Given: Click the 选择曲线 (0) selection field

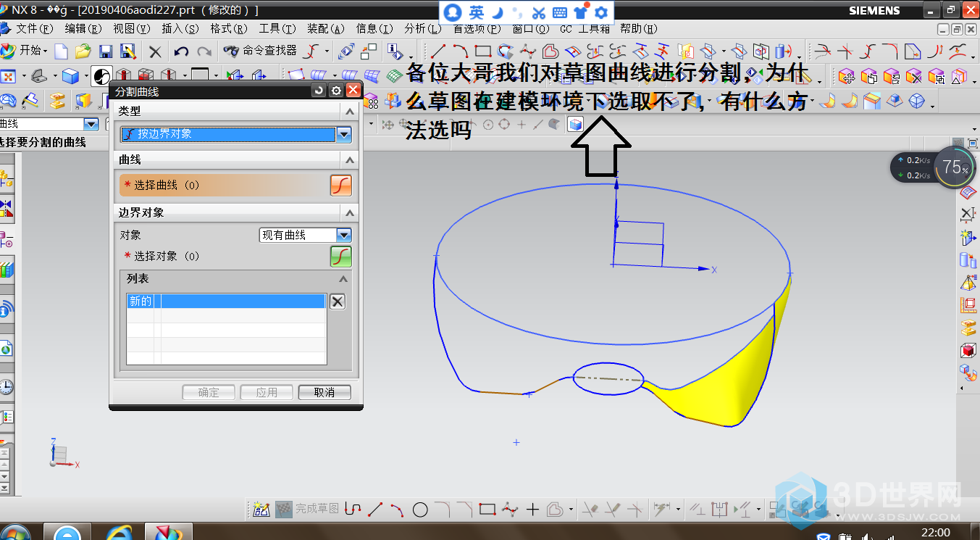Looking at the screenshot, I should click(224, 186).
